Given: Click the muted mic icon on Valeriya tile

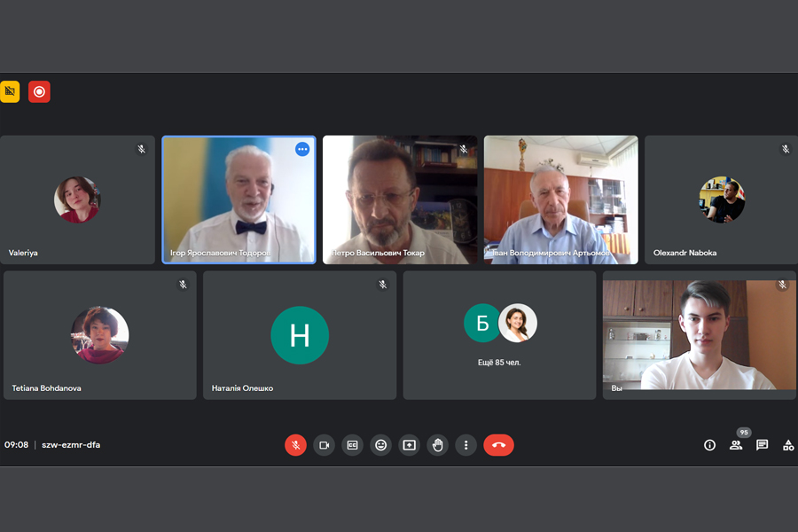Looking at the screenshot, I should click(x=142, y=149).
